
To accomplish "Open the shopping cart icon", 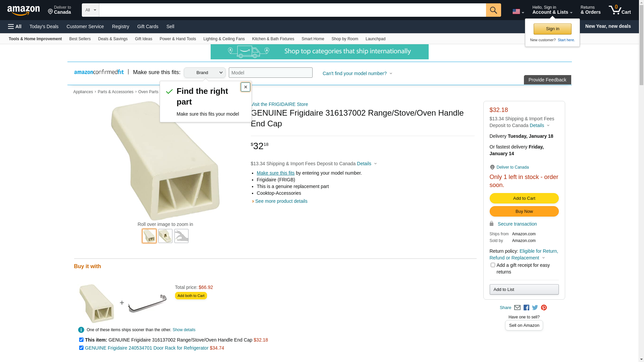I will pos(619,10).
